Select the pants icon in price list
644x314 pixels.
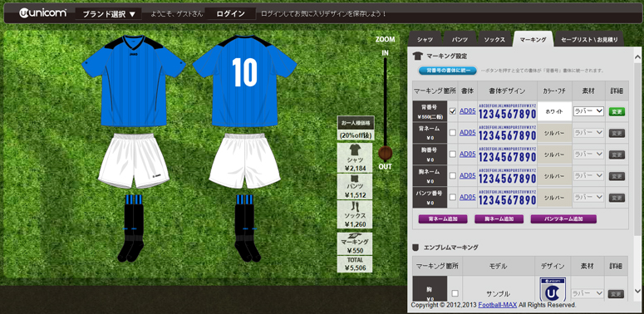click(355, 179)
